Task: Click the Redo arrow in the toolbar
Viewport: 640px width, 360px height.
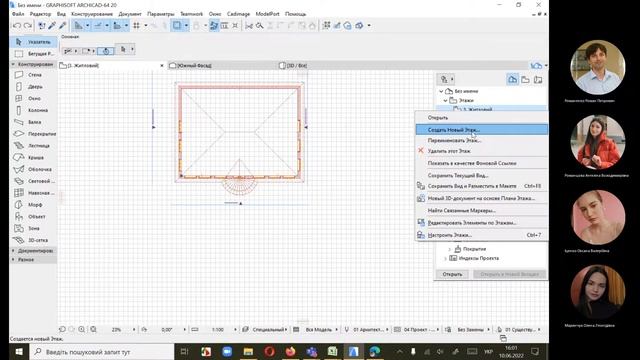Action: 27,26
